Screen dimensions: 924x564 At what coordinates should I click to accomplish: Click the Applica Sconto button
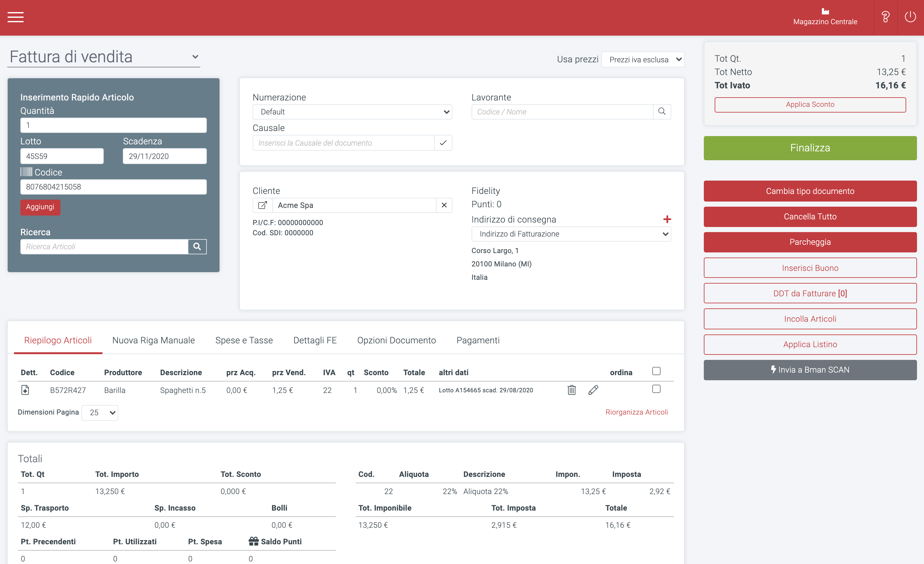click(810, 105)
